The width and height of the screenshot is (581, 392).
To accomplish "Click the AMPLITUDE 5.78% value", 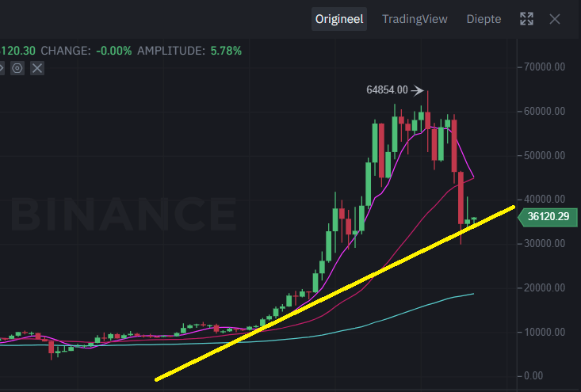I will tap(226, 51).
